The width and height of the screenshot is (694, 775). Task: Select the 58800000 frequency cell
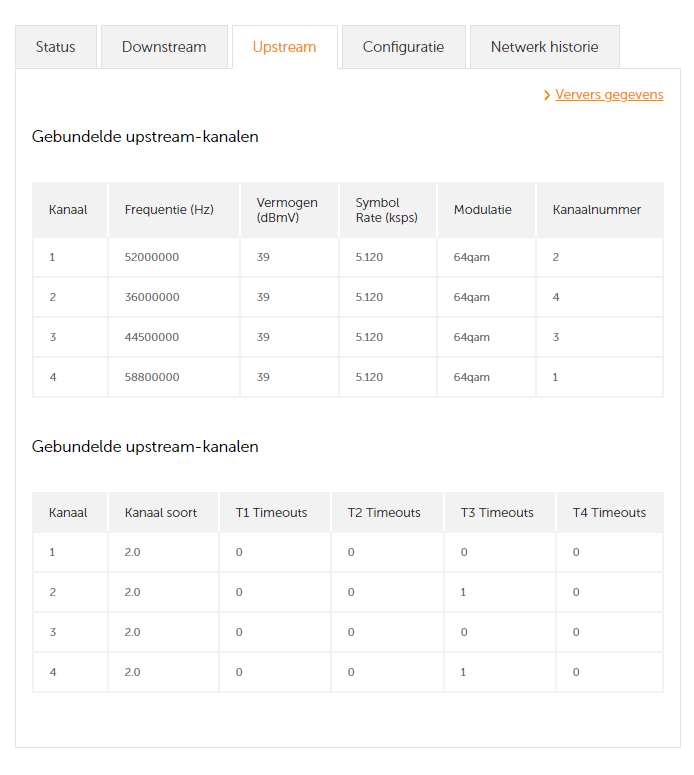[x=152, y=377]
